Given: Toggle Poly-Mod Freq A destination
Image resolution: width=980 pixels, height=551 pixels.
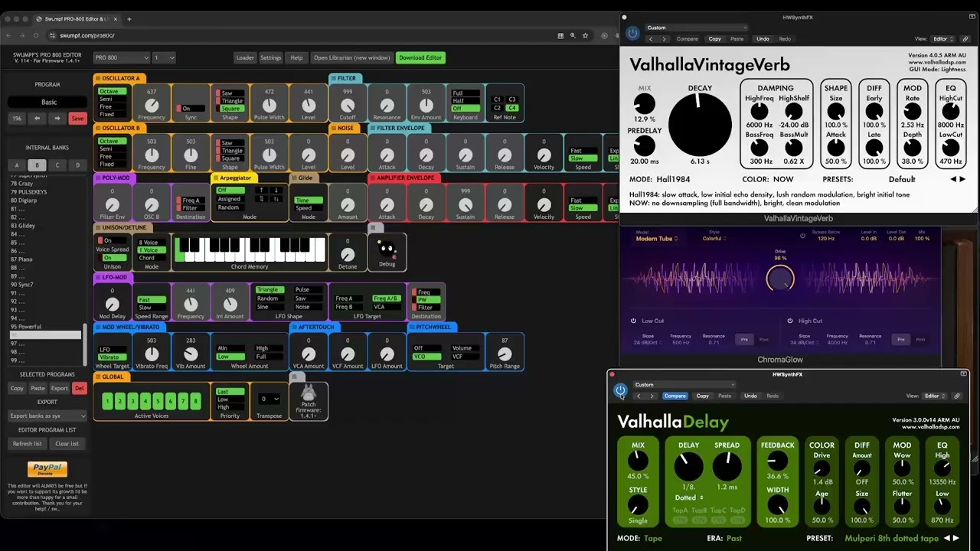Looking at the screenshot, I should [191, 201].
